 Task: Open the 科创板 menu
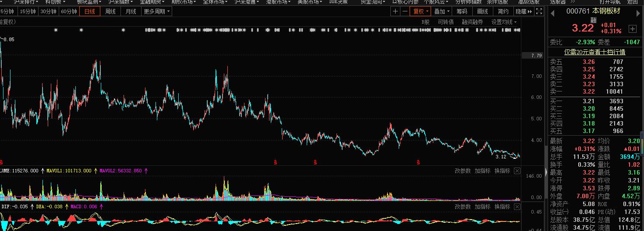coord(55,2)
